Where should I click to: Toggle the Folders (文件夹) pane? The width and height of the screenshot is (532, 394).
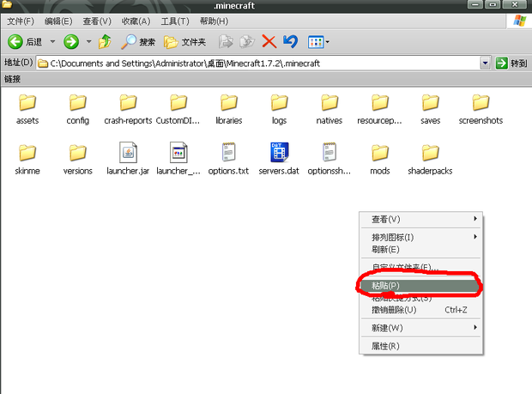[184, 42]
